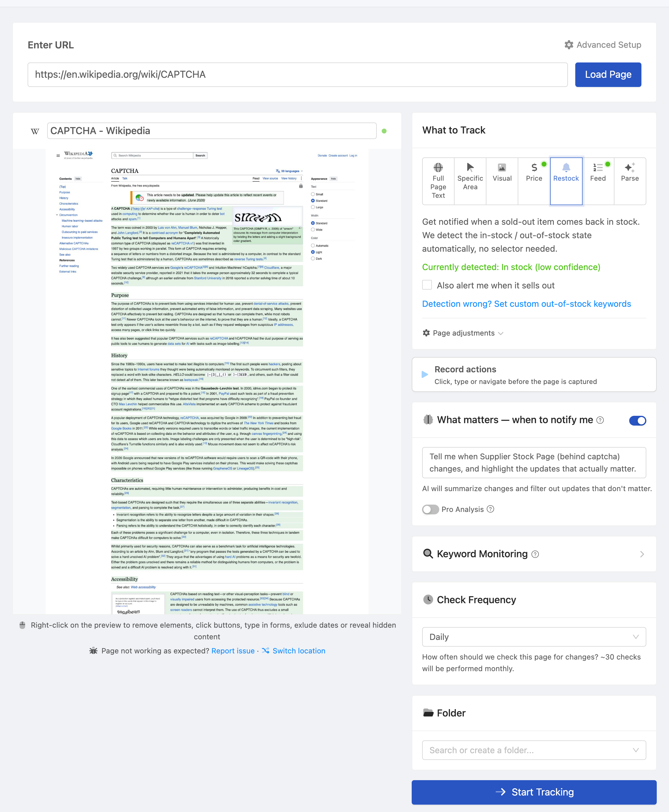Click the green status dot next to the title
The width and height of the screenshot is (669, 812).
(384, 131)
